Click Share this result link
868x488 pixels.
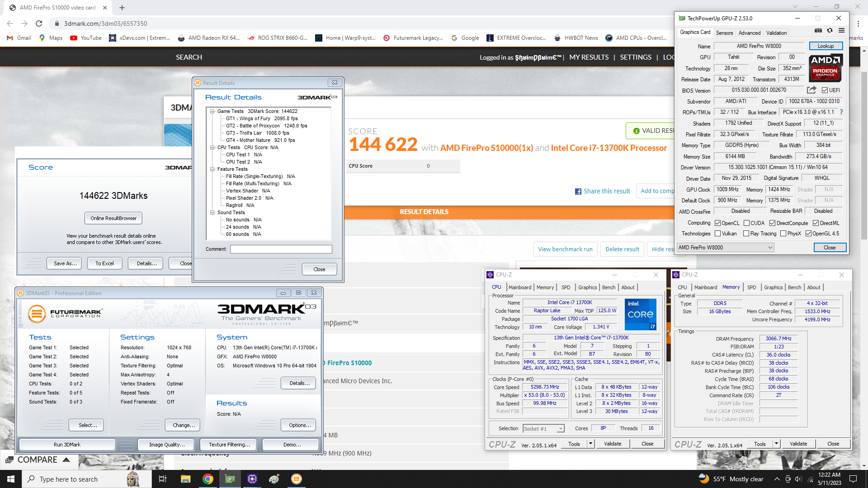602,191
